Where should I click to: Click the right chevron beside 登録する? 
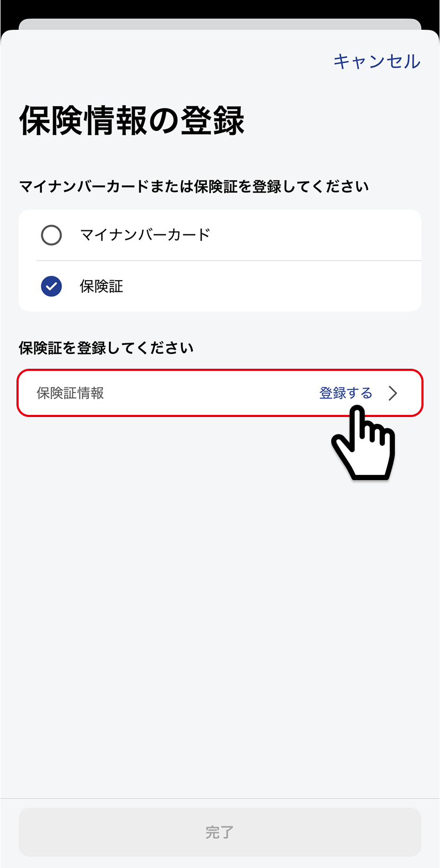(x=393, y=393)
